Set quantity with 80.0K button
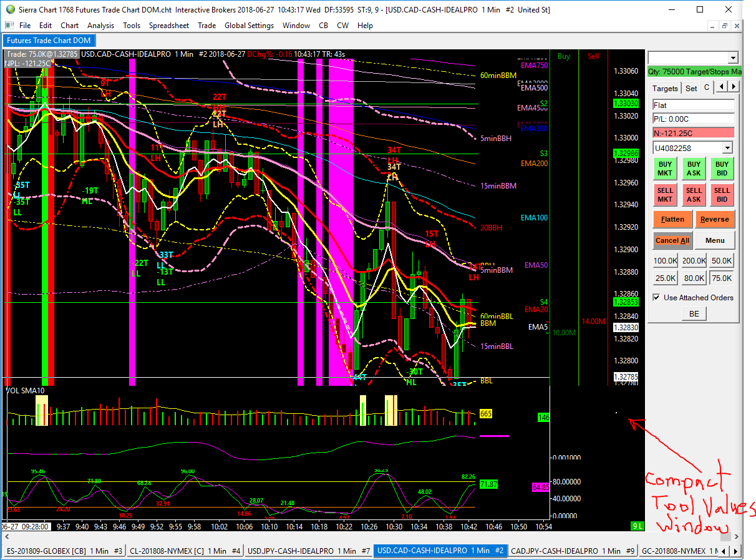 pyautogui.click(x=694, y=278)
